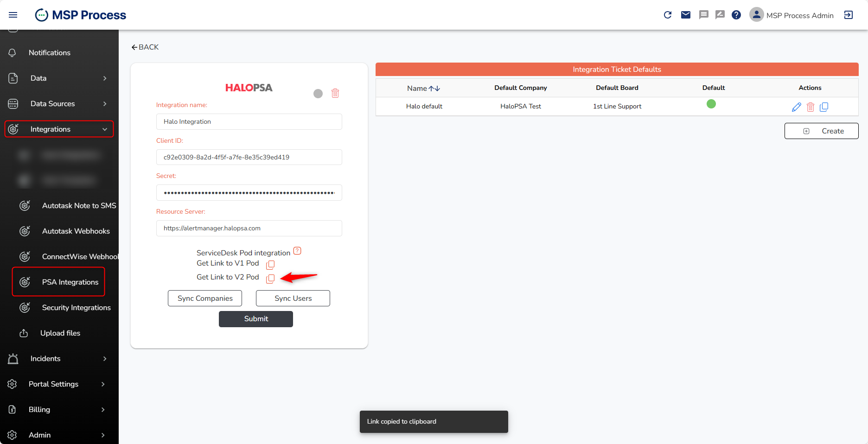Duplicate the Halo default ticket row
This screenshot has height=444, width=868.
[824, 107]
